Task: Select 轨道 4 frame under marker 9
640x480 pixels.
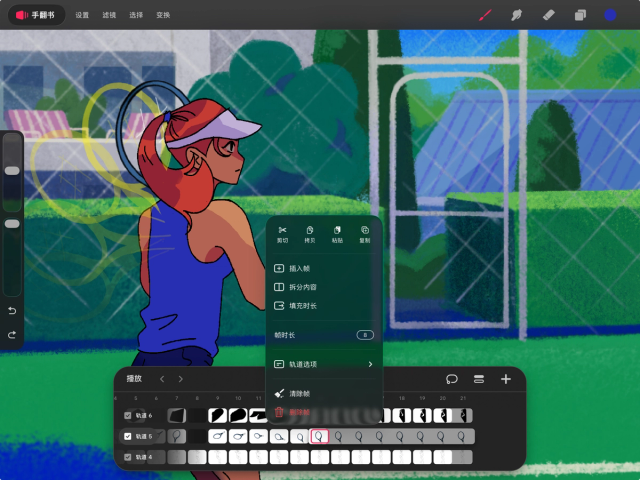Action: (218, 457)
